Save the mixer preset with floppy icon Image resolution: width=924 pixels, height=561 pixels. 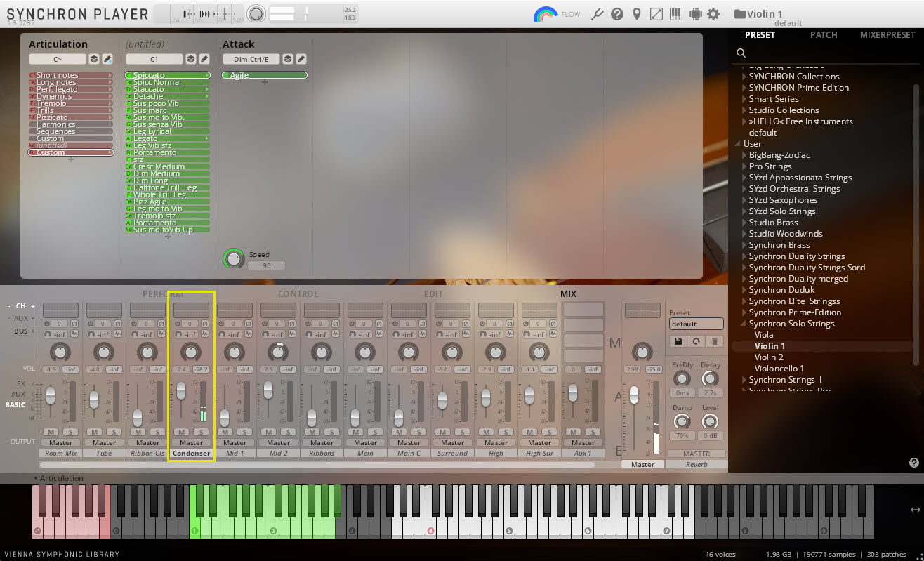678,341
